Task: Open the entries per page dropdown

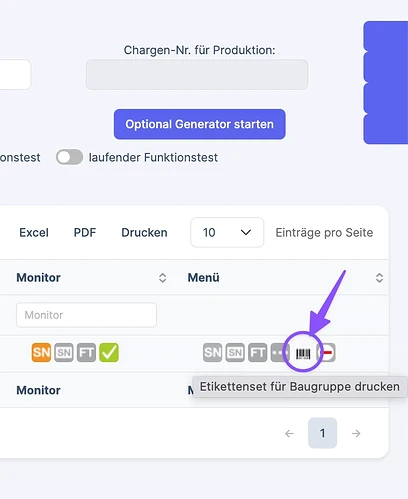Action: [x=227, y=232]
